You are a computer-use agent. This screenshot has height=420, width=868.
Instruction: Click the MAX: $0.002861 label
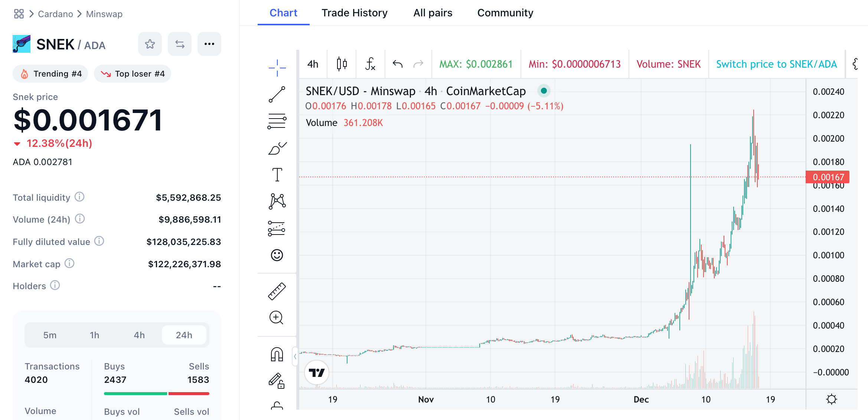[476, 64]
